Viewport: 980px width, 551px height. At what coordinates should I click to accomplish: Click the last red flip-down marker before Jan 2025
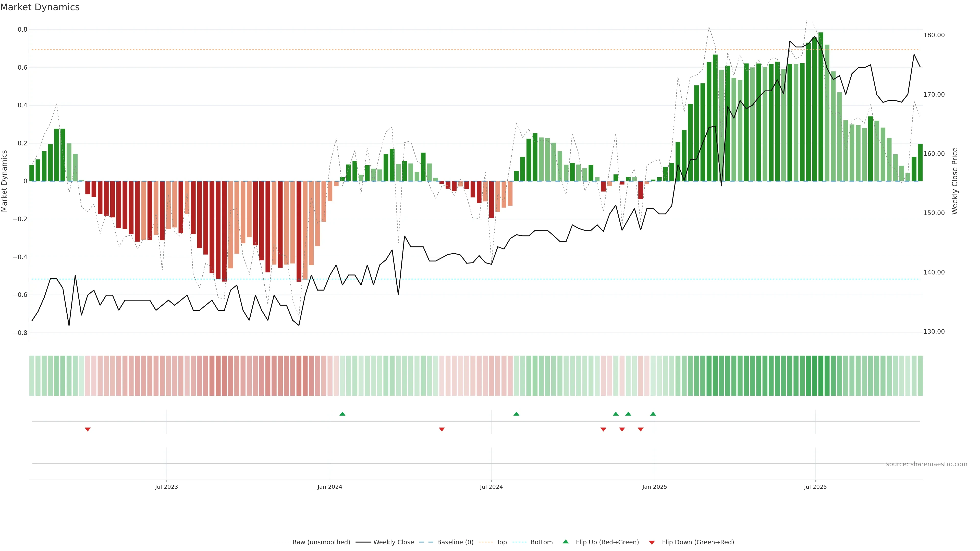click(640, 429)
